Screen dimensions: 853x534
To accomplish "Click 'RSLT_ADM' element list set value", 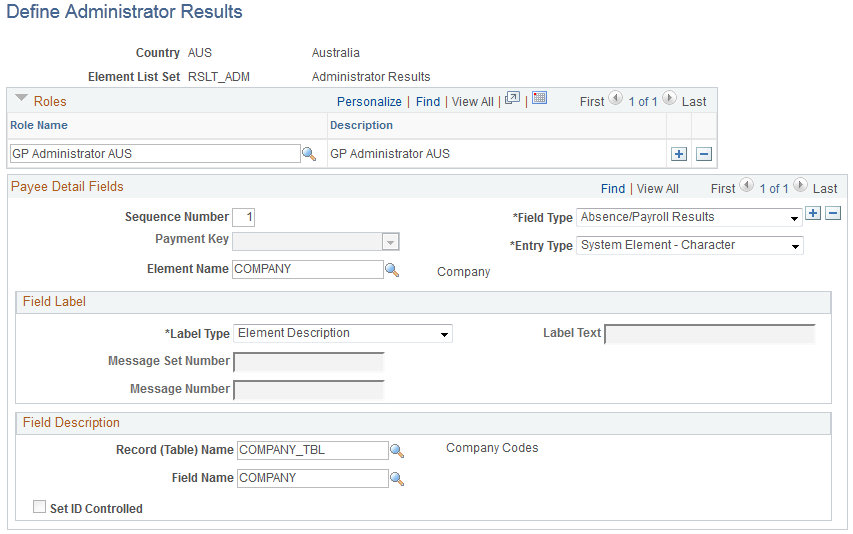I will click(x=219, y=77).
